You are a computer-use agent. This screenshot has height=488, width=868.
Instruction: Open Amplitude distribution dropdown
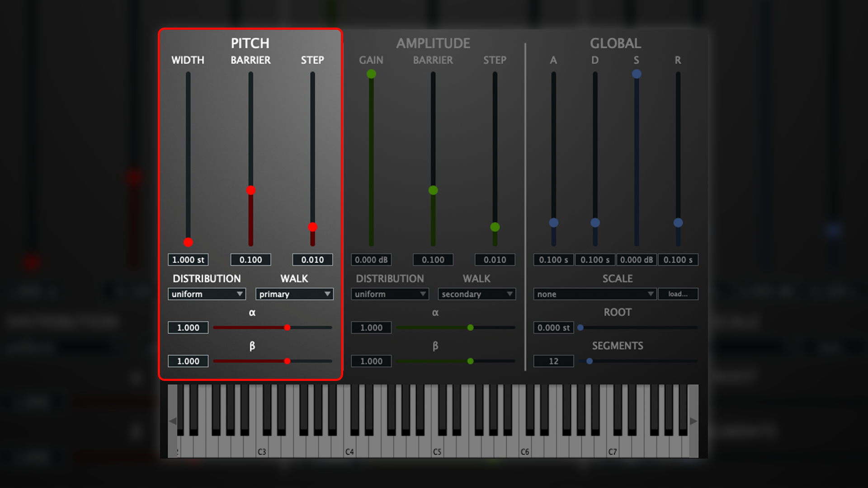pyautogui.click(x=389, y=294)
